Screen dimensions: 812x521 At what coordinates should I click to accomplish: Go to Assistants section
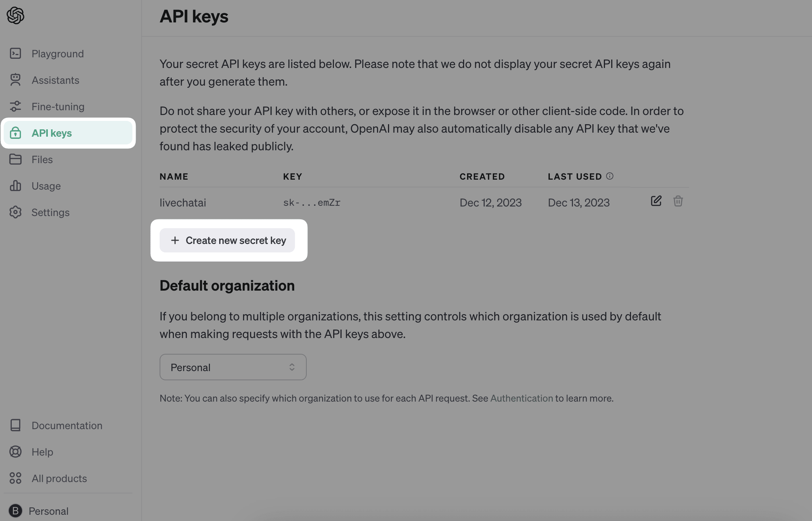pos(68,80)
